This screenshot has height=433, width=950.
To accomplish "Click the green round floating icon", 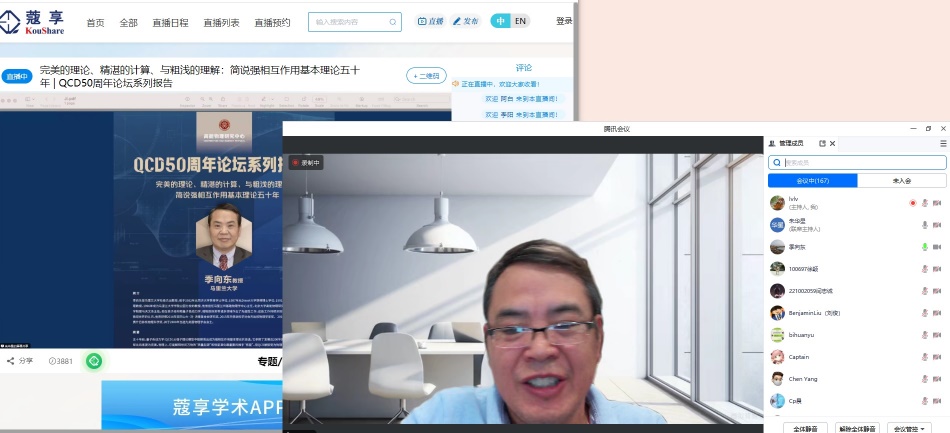I will pos(93,361).
